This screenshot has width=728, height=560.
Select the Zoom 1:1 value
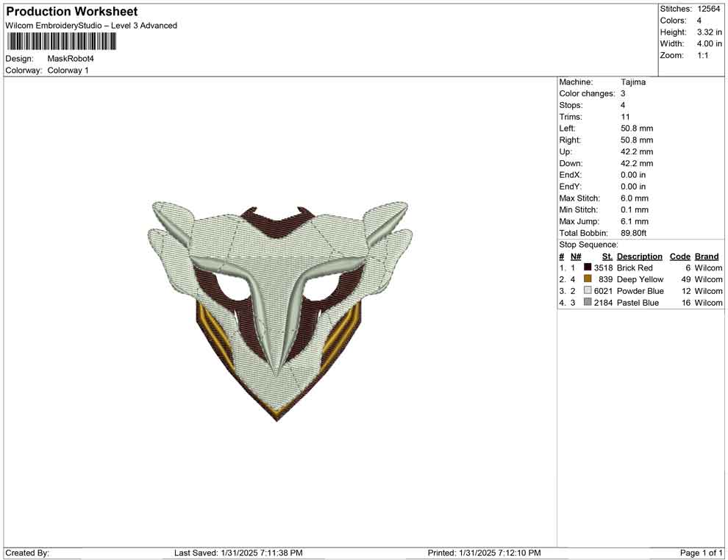704,55
